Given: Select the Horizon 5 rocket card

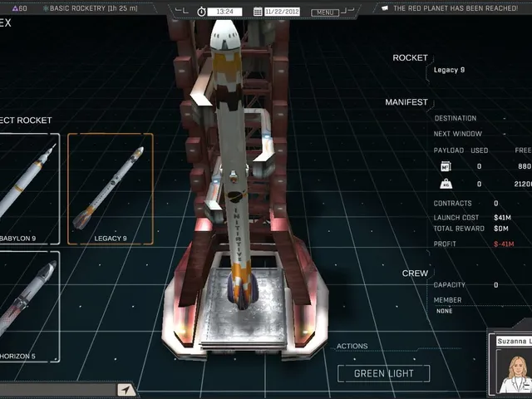Looking at the screenshot, I should (29, 307).
